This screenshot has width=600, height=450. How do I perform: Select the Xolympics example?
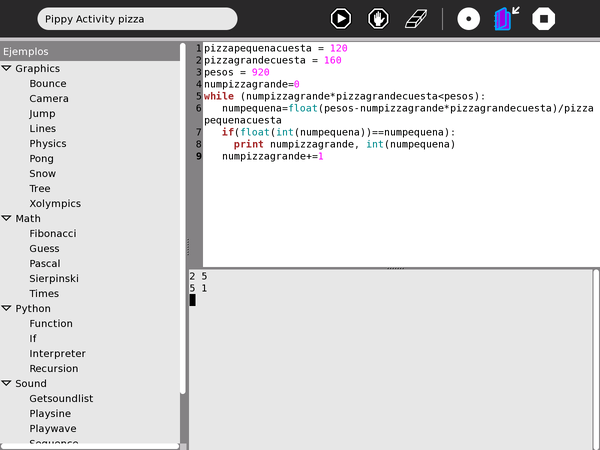click(x=55, y=204)
